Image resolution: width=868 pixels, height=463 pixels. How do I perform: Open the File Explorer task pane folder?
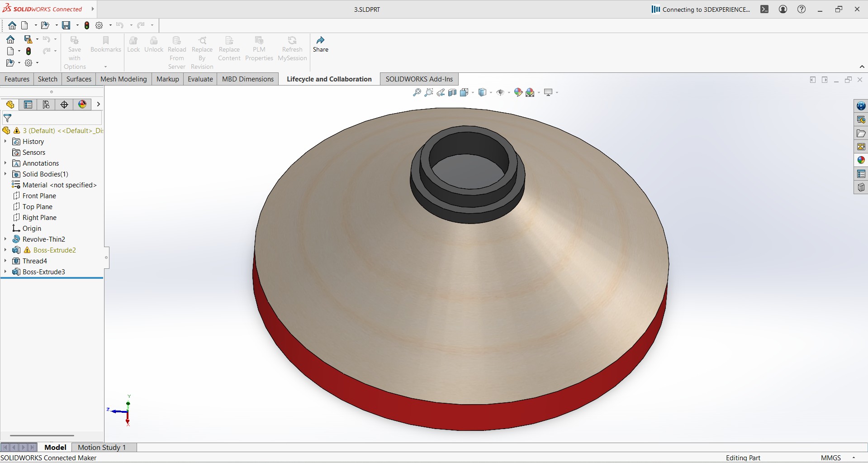click(861, 133)
